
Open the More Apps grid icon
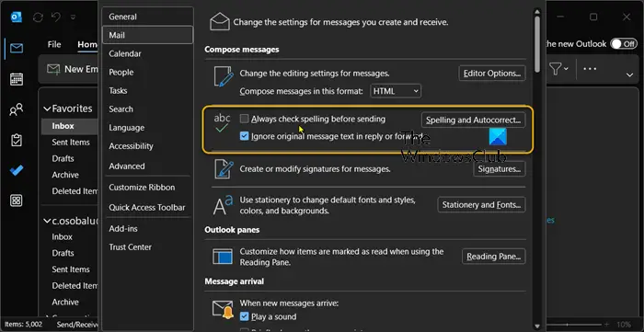coord(17,200)
